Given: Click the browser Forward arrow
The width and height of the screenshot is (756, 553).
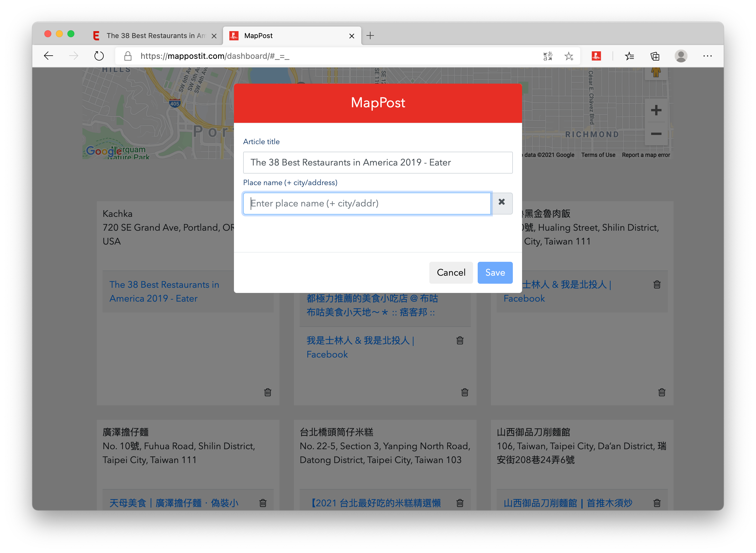Looking at the screenshot, I should coord(73,56).
